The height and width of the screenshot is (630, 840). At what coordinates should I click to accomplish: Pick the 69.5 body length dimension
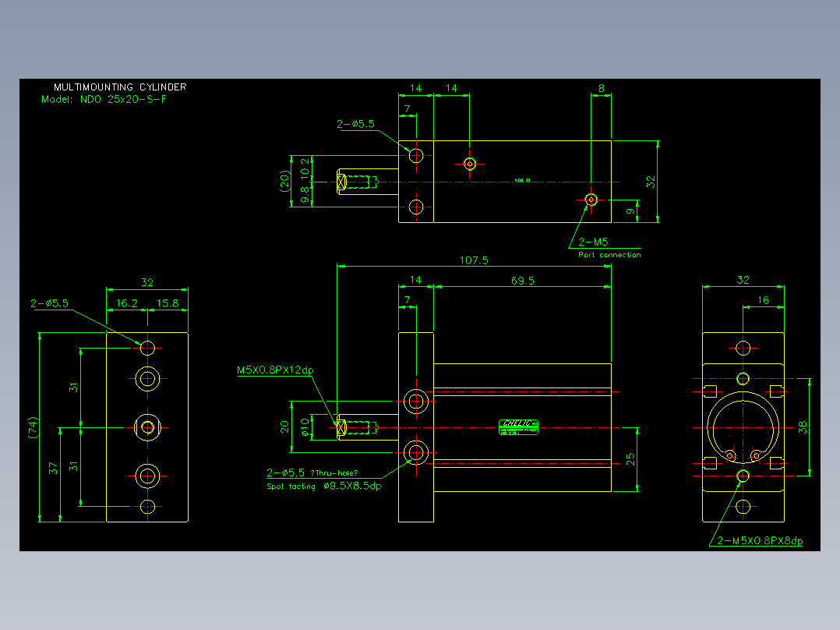click(522, 281)
